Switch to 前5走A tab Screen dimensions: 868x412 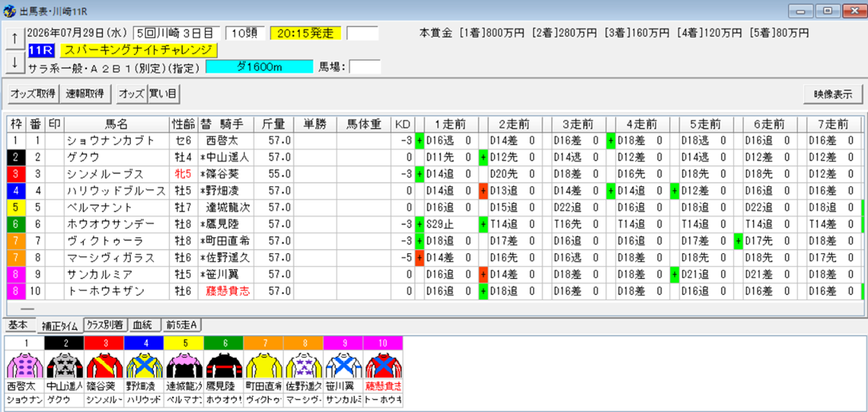pos(181,324)
